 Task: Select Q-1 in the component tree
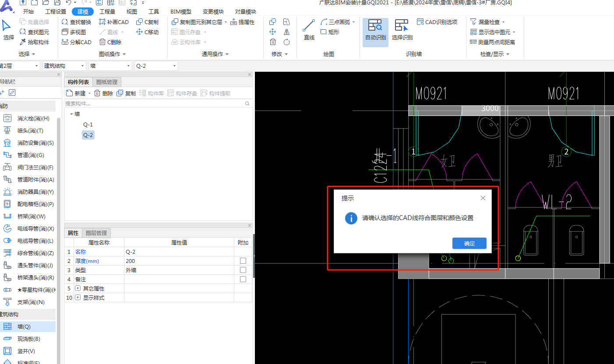(88, 125)
